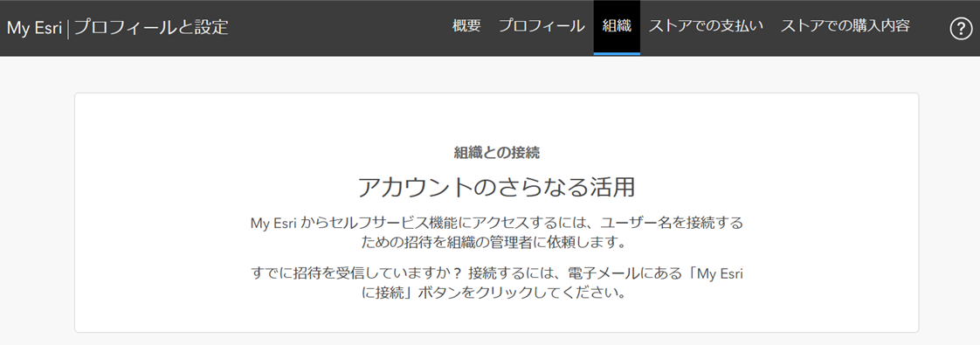Viewport: 980px width, 345px height.
Task: Click the My Esri header link
Action: 34,28
